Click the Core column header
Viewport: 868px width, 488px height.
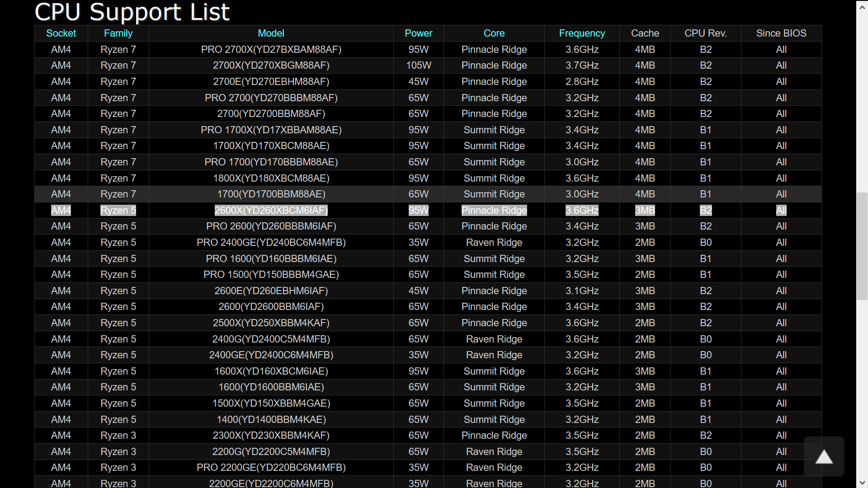click(x=494, y=33)
